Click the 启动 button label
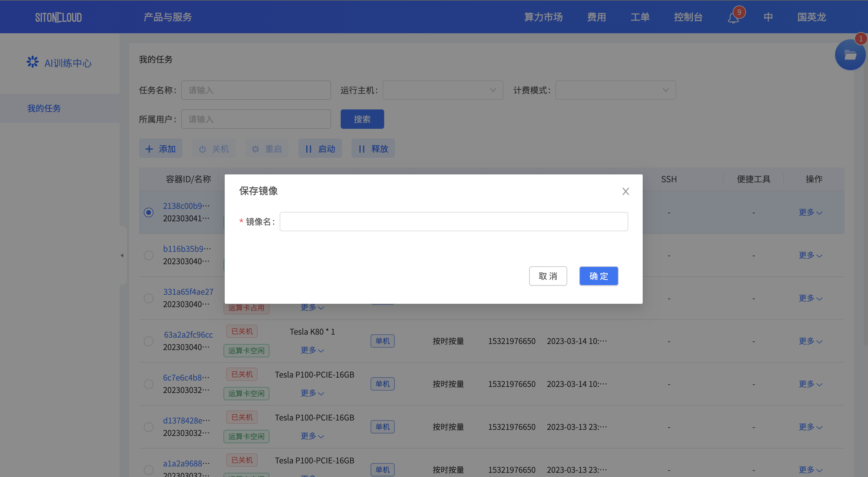The image size is (868, 477). pos(326,149)
